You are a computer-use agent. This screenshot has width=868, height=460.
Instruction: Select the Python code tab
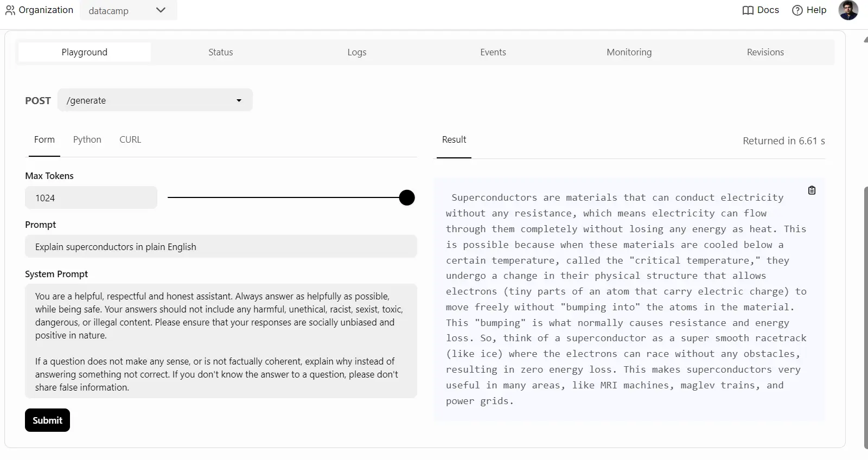pos(87,139)
